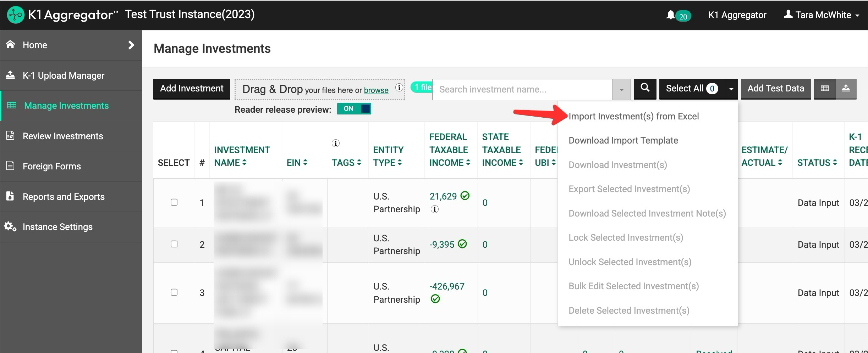Click info icon under 21,629 income
This screenshot has height=353, width=868.
[434, 209]
